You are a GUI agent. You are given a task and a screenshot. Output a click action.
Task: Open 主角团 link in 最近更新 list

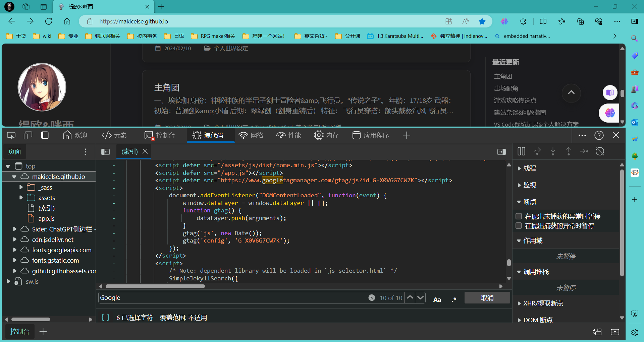click(503, 76)
